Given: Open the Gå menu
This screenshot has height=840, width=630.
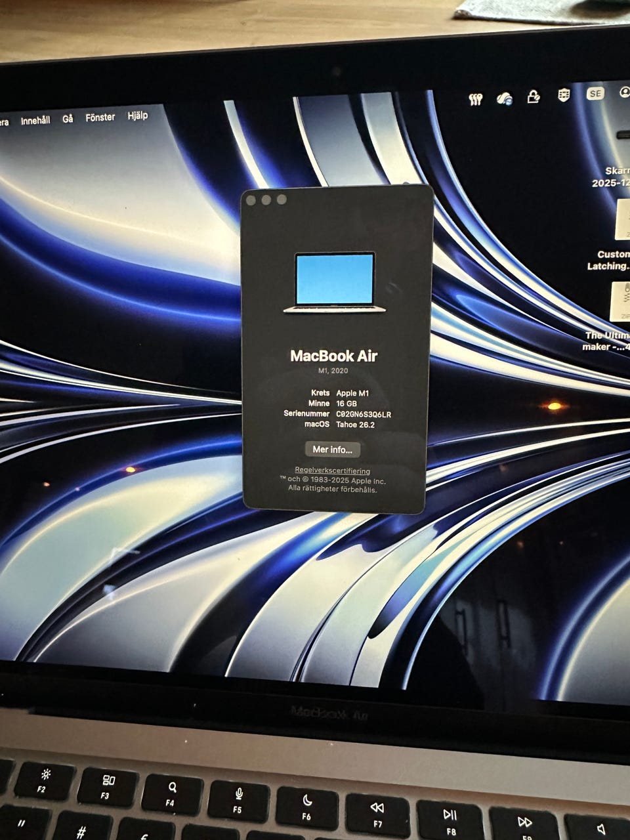Looking at the screenshot, I should (x=68, y=119).
